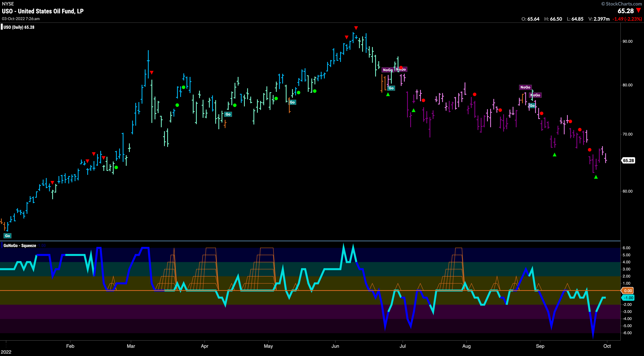Select the Jun label on the time axis
Screen dimensions: 644x356
tap(335, 346)
